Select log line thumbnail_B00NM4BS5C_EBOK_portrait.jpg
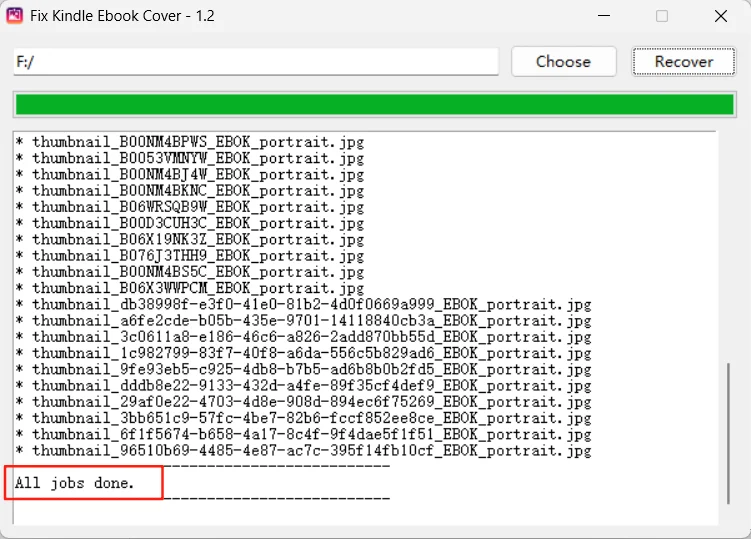The width and height of the screenshot is (751, 539). coord(190,272)
